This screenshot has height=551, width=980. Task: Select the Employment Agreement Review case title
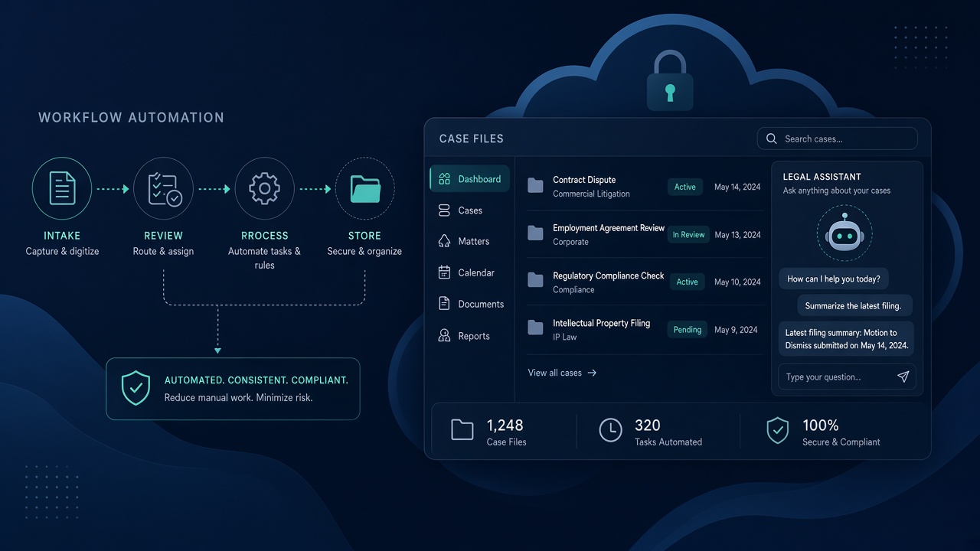(609, 228)
